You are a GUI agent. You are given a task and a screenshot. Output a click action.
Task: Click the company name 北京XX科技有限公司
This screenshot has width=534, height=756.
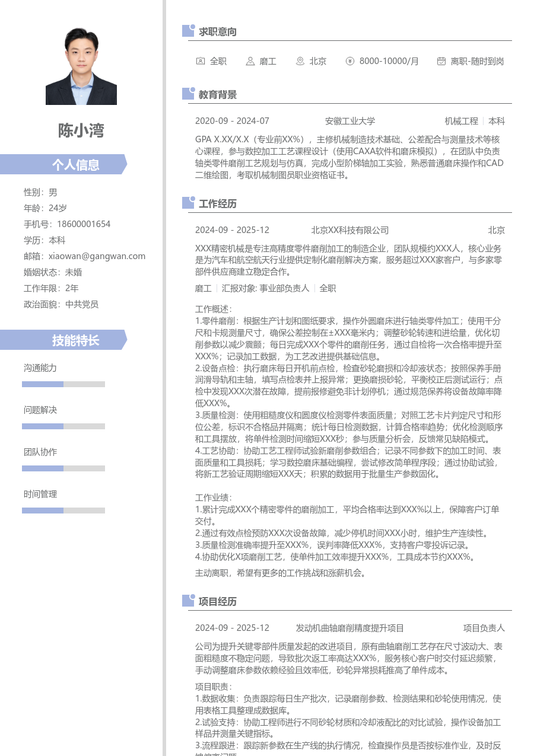click(350, 230)
